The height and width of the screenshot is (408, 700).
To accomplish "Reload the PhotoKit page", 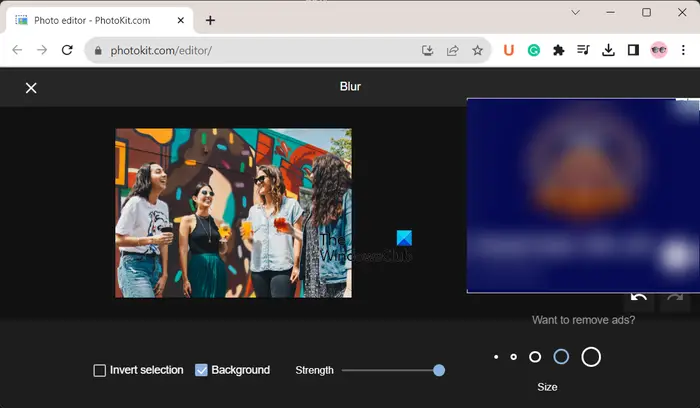I will 67,50.
